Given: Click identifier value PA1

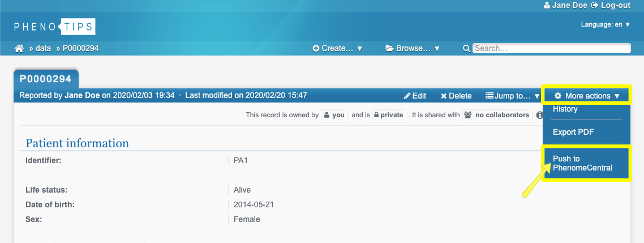Looking at the screenshot, I should click(241, 160).
